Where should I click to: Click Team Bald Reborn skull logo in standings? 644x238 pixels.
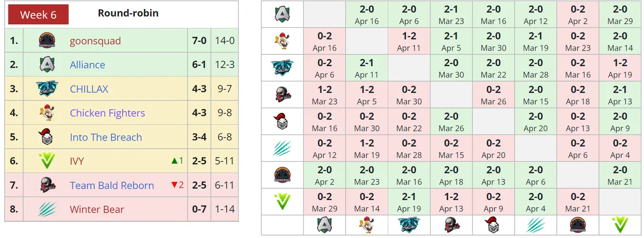click(x=47, y=185)
